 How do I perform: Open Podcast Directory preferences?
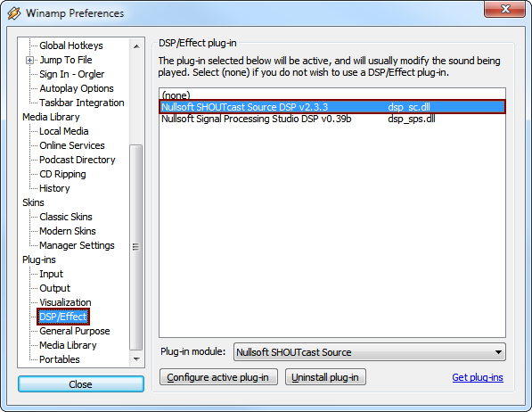click(x=77, y=160)
